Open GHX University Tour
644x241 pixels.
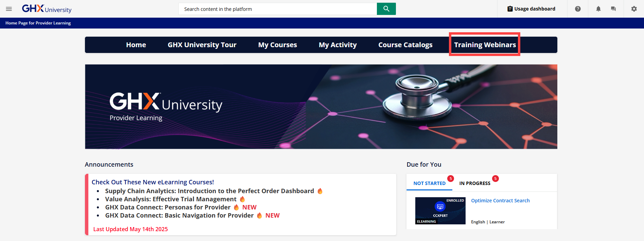[x=202, y=45]
